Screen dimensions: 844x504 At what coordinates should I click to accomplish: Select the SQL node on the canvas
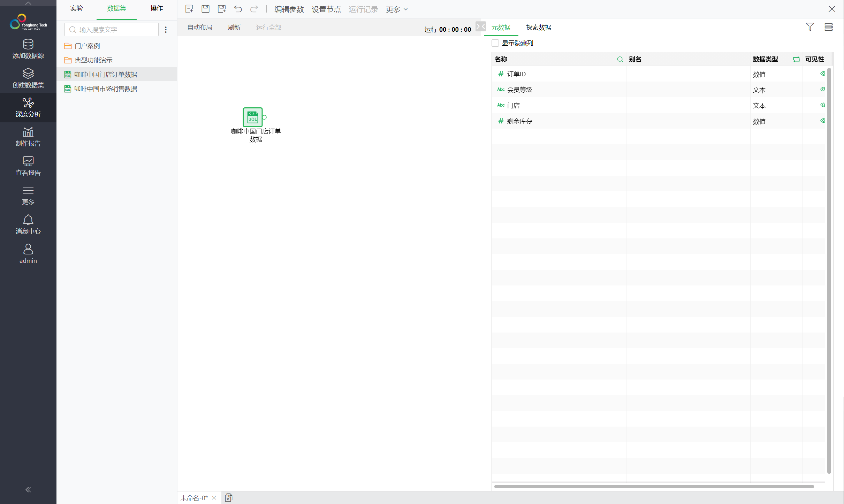point(252,117)
